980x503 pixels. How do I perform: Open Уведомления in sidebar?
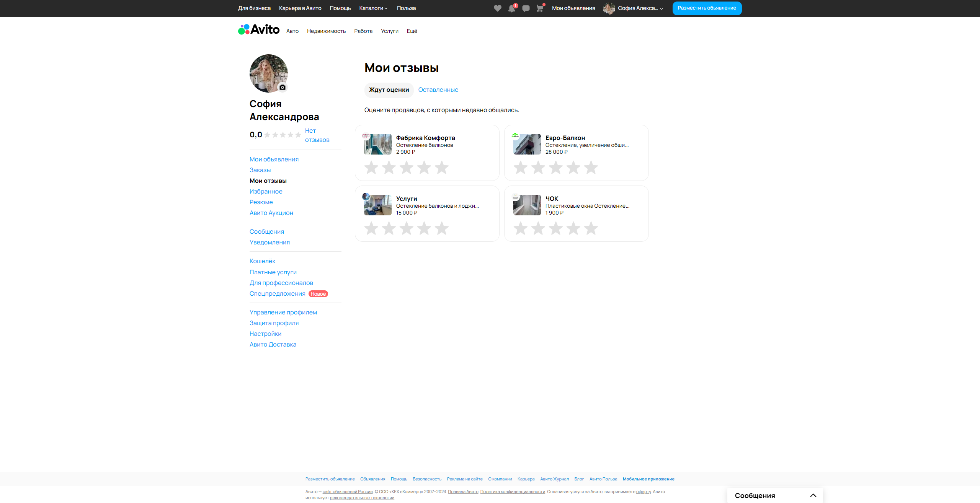pos(269,242)
